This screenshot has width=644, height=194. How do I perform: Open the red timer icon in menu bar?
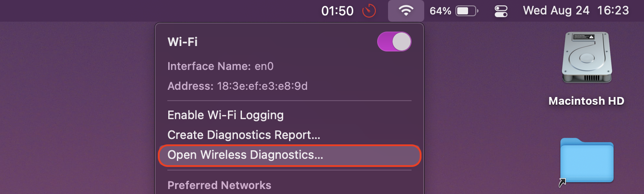click(x=369, y=11)
